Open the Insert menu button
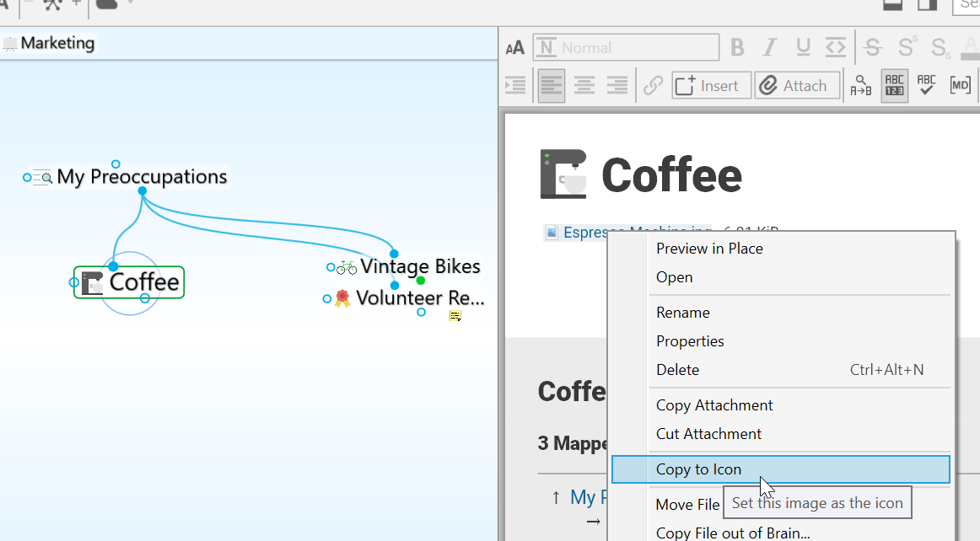The image size is (980, 541). coord(711,86)
